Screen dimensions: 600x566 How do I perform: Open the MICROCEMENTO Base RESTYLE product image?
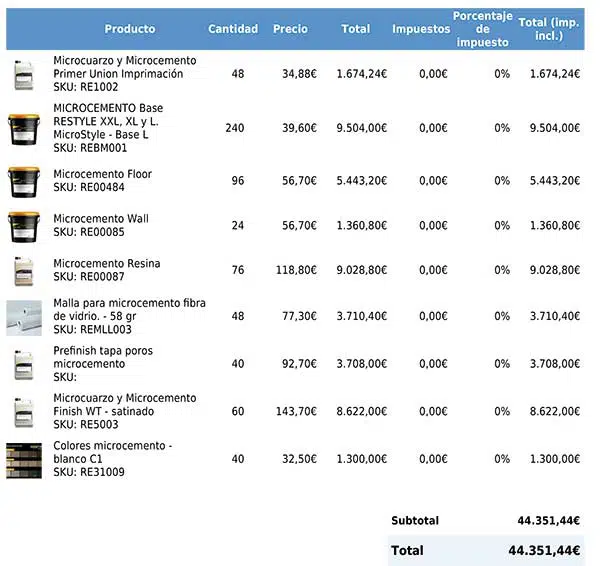24,128
